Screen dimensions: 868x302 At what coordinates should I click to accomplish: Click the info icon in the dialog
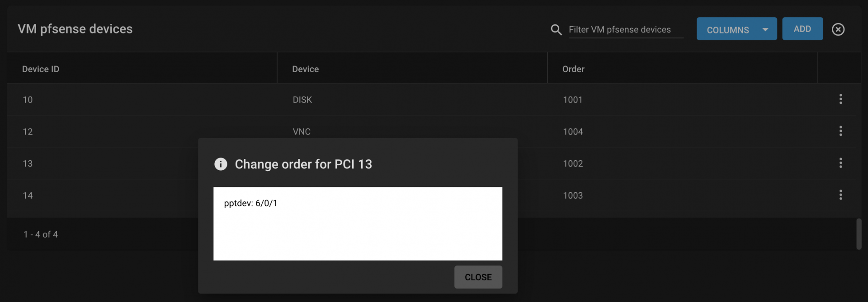[221, 164]
